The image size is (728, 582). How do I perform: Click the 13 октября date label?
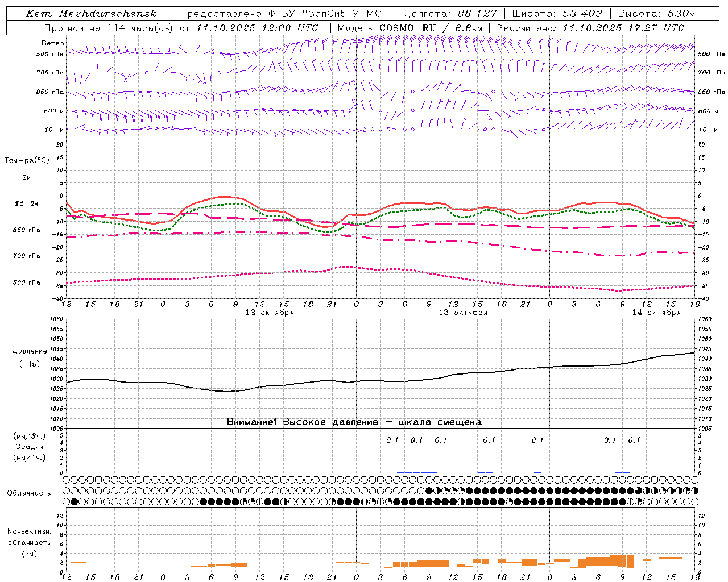[463, 313]
